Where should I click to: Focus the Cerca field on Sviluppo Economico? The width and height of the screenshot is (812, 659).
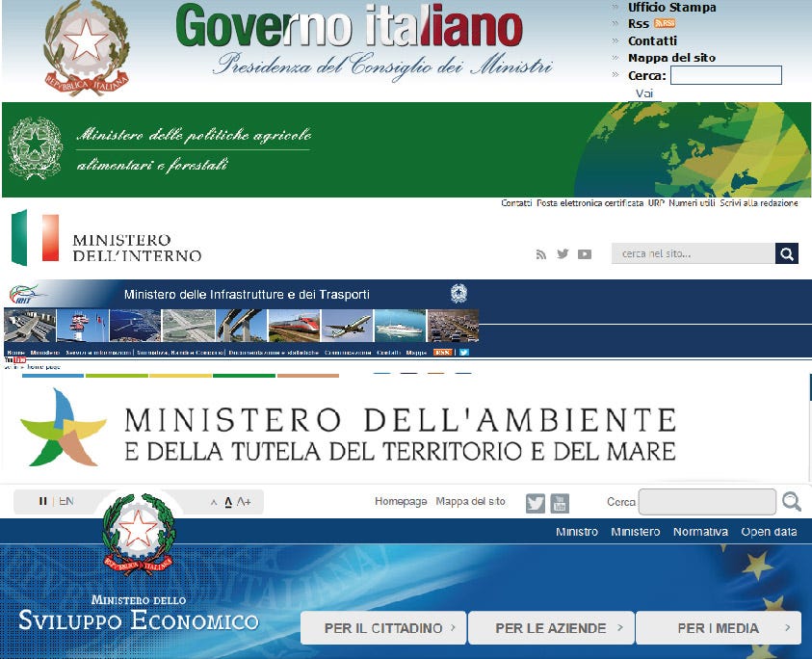coord(707,502)
